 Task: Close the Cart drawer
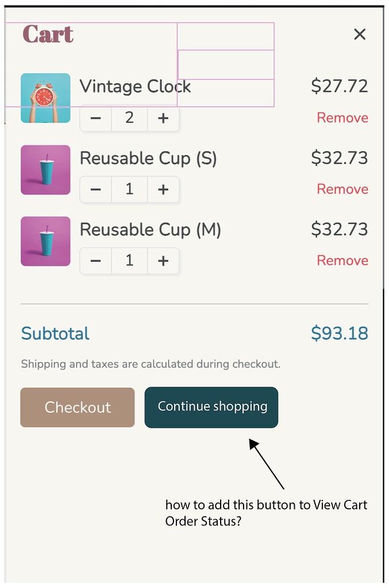[x=360, y=34]
